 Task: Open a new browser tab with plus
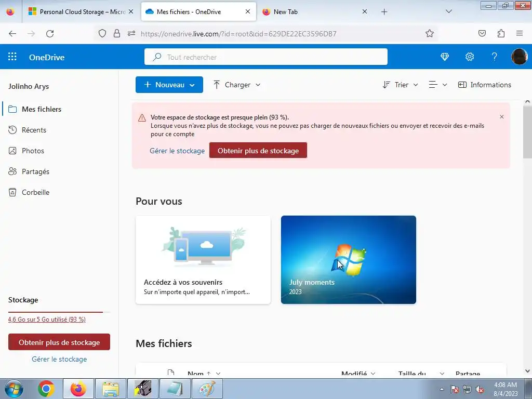(x=384, y=12)
